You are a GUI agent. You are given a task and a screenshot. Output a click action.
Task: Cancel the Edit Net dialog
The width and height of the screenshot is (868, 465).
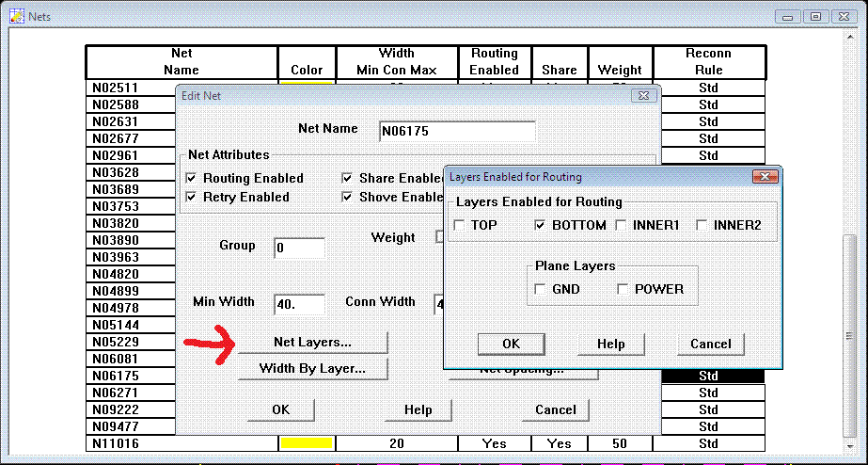pyautogui.click(x=555, y=410)
